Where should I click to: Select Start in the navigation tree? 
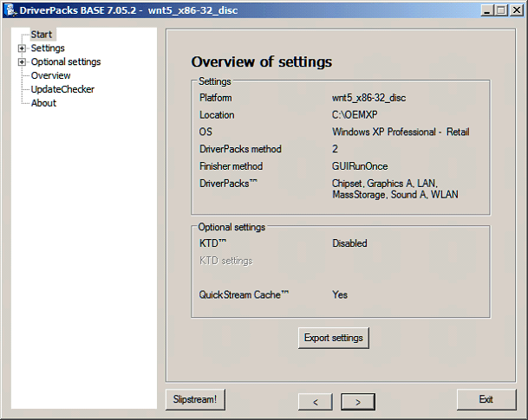[x=42, y=35]
